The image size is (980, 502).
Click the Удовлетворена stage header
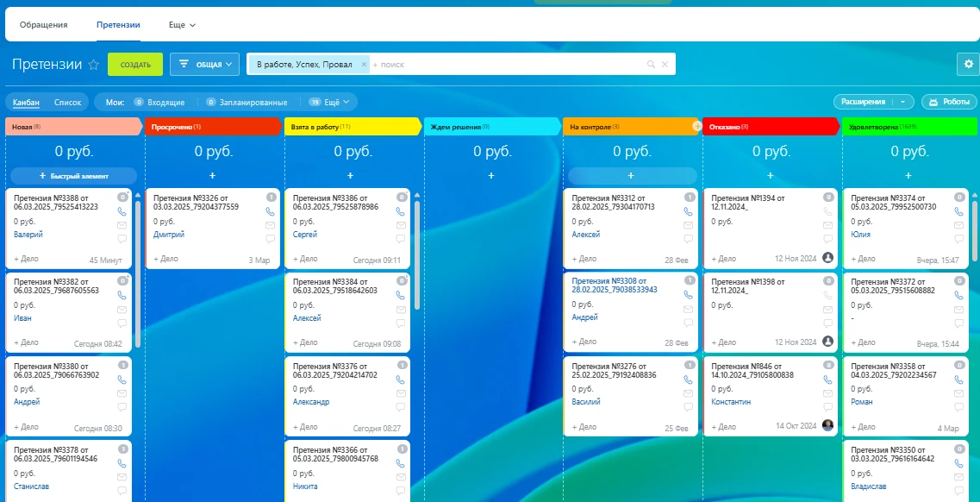(910, 126)
